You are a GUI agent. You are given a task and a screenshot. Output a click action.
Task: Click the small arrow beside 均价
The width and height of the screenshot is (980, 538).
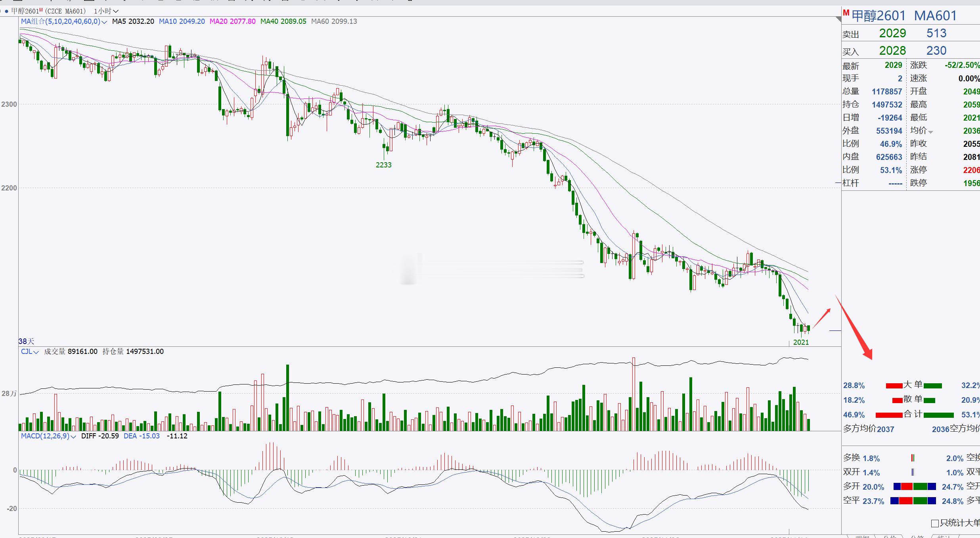pos(930,132)
